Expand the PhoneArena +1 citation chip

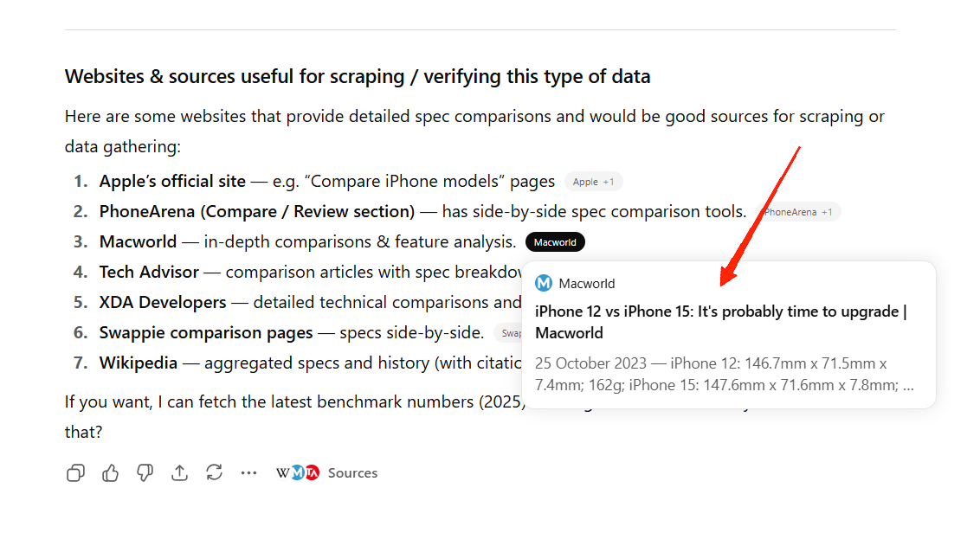tap(797, 211)
